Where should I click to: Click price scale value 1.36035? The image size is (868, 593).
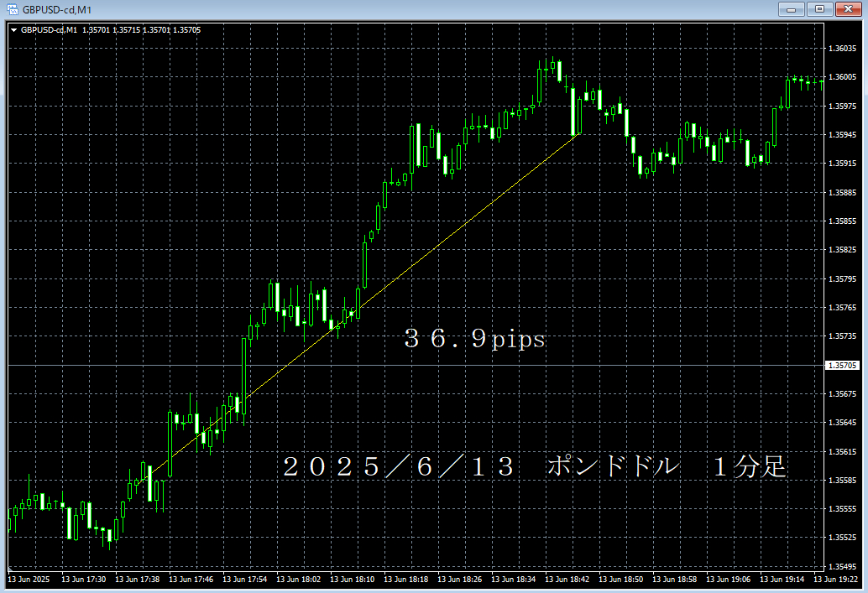[x=842, y=48]
